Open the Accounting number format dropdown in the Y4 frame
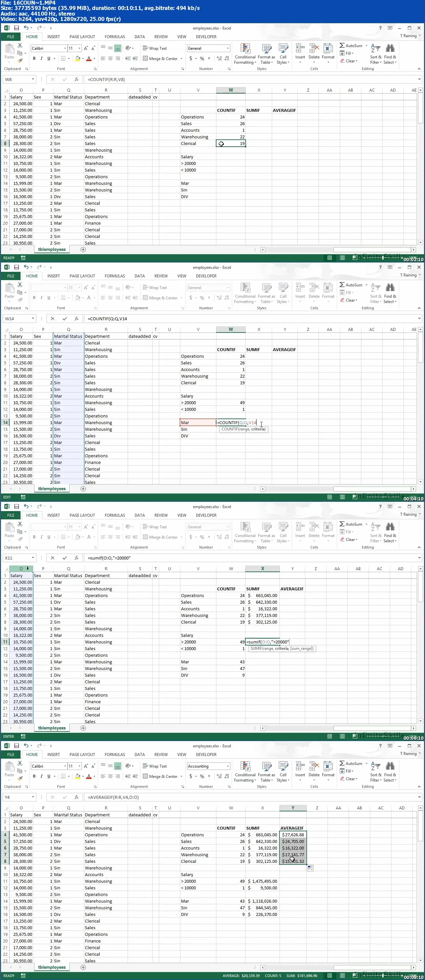This screenshot has height=980, width=425. (x=228, y=766)
